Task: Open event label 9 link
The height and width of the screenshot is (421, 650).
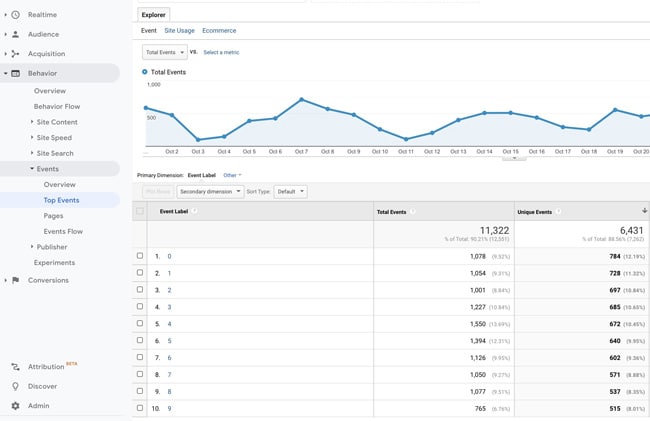Action: click(169, 408)
